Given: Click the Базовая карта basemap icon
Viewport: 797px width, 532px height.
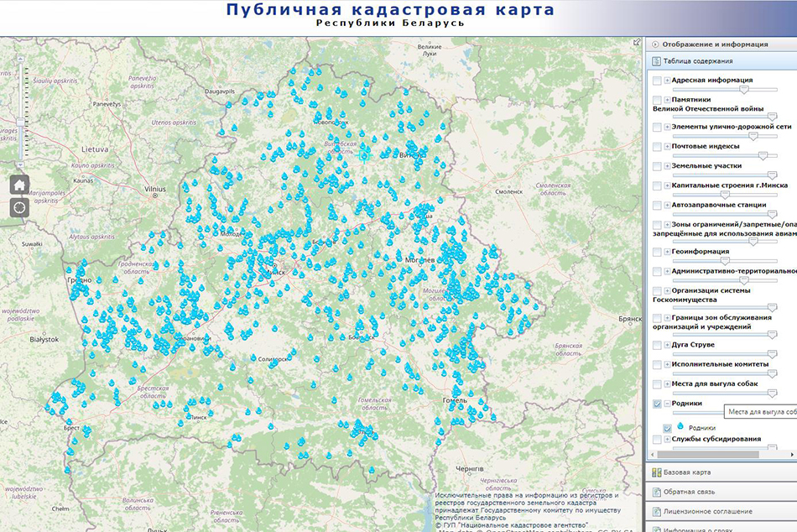Looking at the screenshot, I should (655, 472).
